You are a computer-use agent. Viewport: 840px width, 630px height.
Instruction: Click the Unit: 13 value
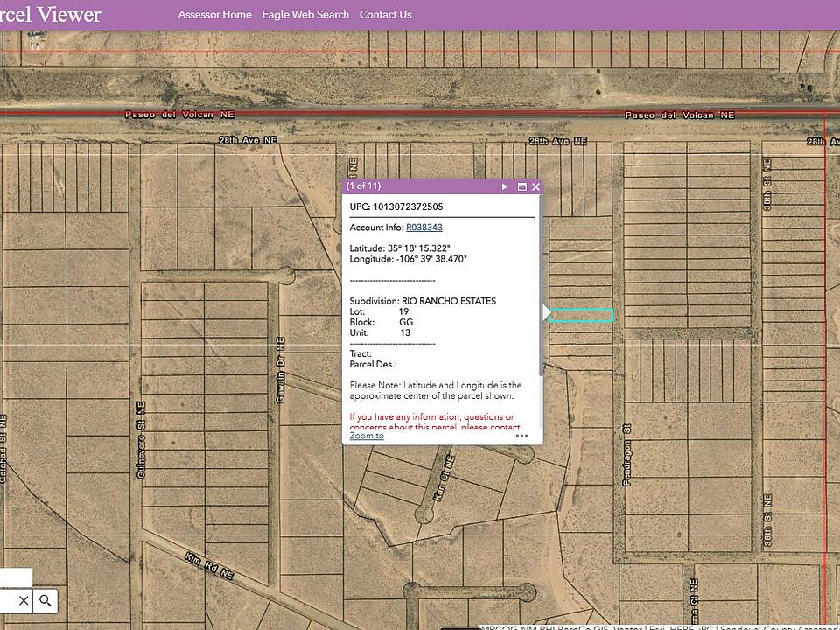click(405, 332)
